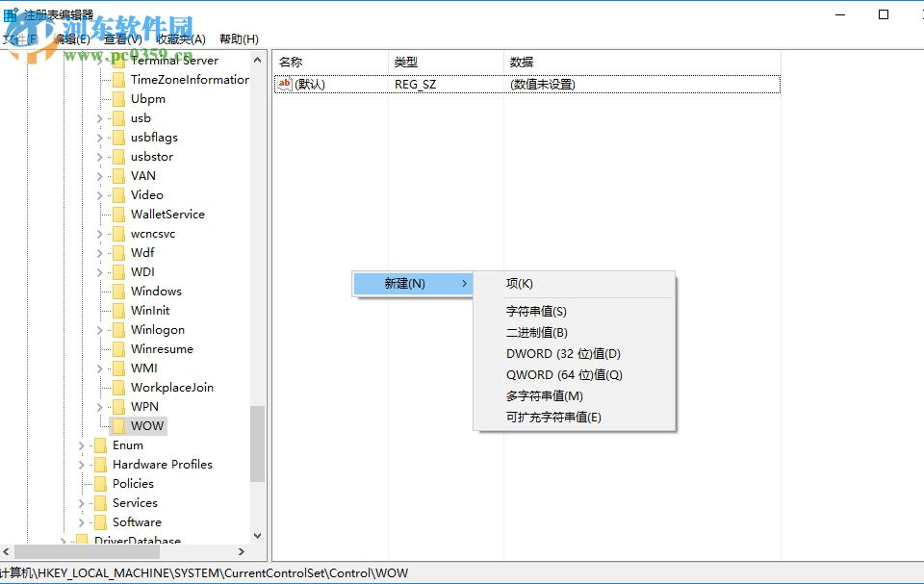
Task: Click the ab icon beside (默认) value
Action: 285,84
